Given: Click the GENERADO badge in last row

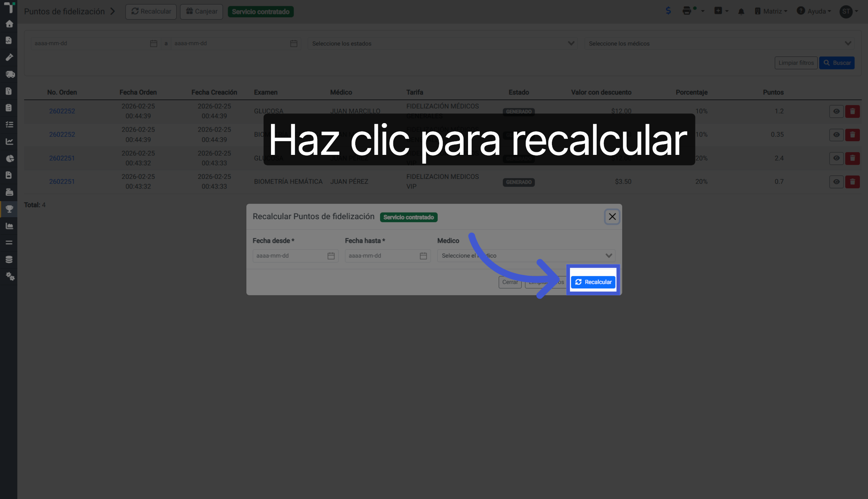Looking at the screenshot, I should point(519,182).
